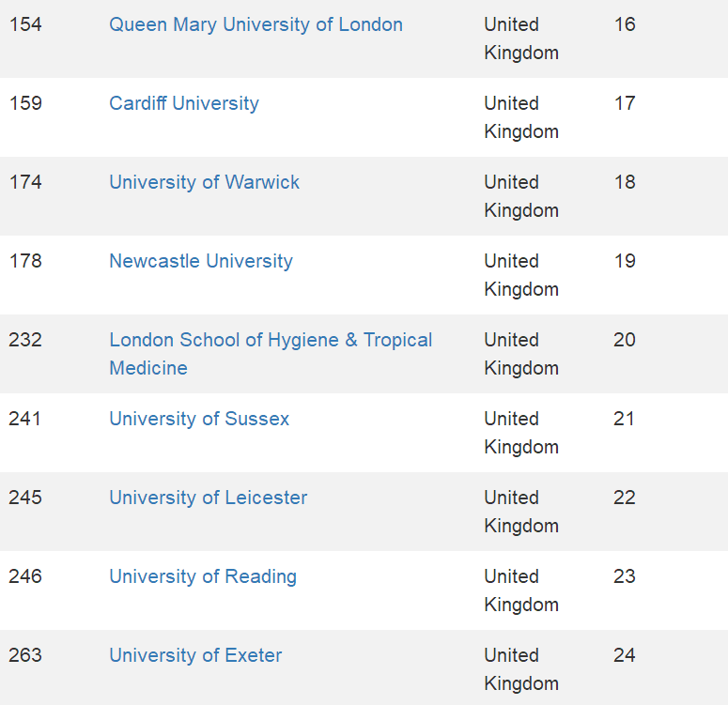The image size is (728, 705).
Task: Select the world rank 174 cell
Action: [25, 182]
